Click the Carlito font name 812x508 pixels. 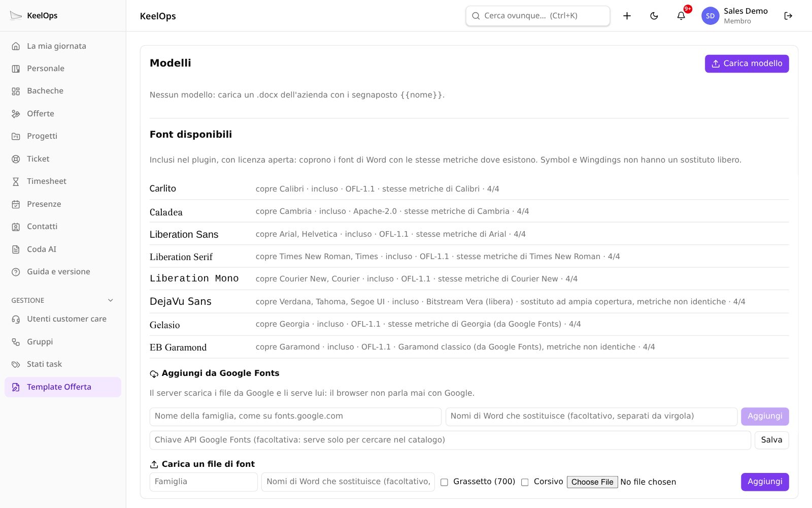(x=163, y=188)
